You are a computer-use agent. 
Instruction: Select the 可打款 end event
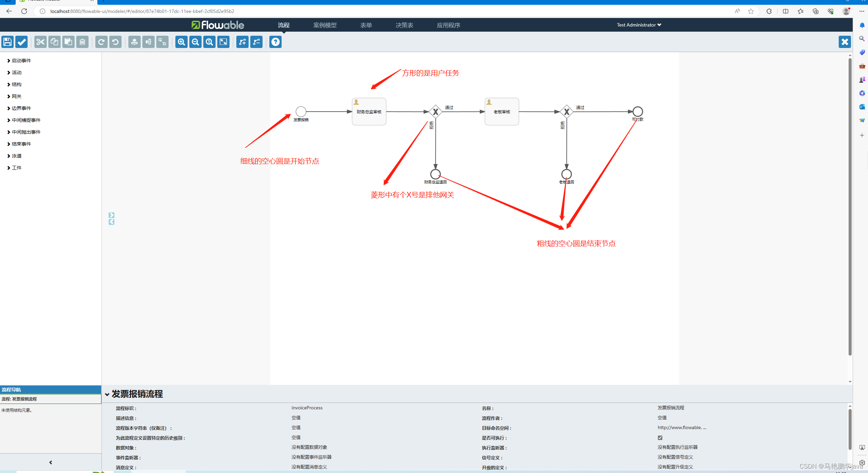(x=637, y=111)
